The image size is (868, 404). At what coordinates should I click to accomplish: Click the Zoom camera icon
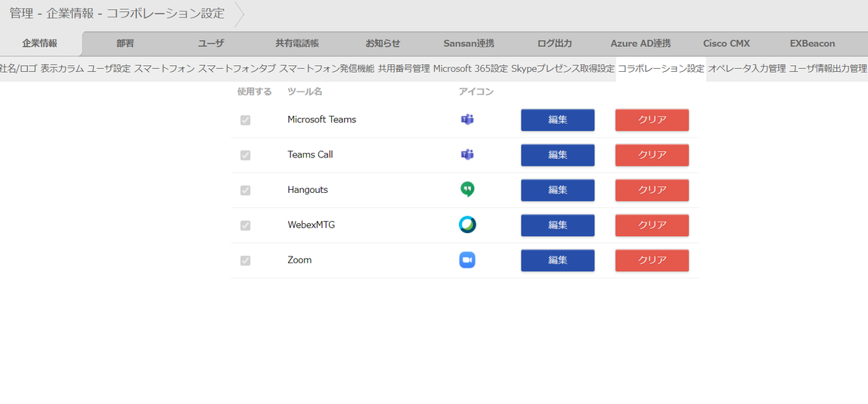click(467, 260)
